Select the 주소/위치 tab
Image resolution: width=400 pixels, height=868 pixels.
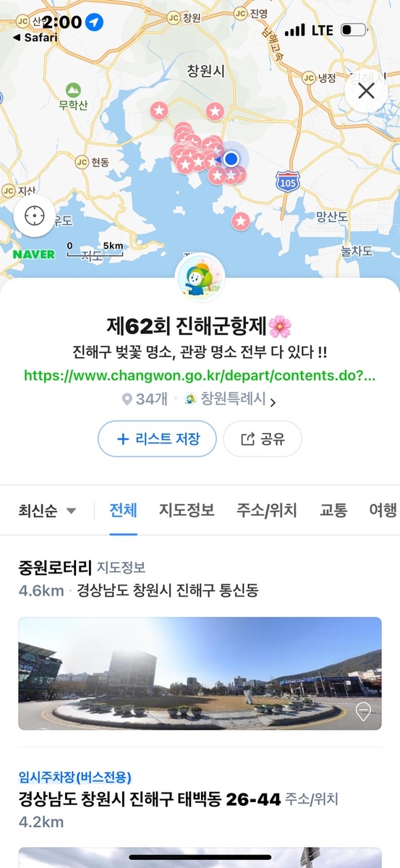266,510
